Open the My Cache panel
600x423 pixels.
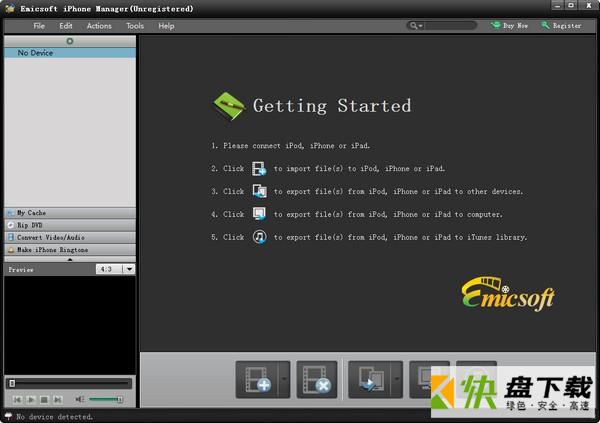[70, 213]
